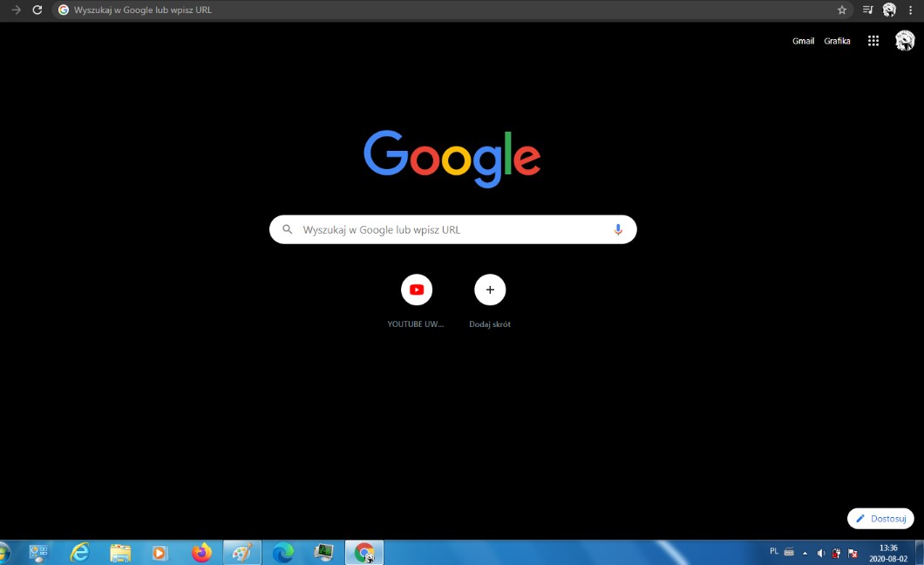924x565 pixels.
Task: Open the YouTube shortcut tile
Action: 417,289
